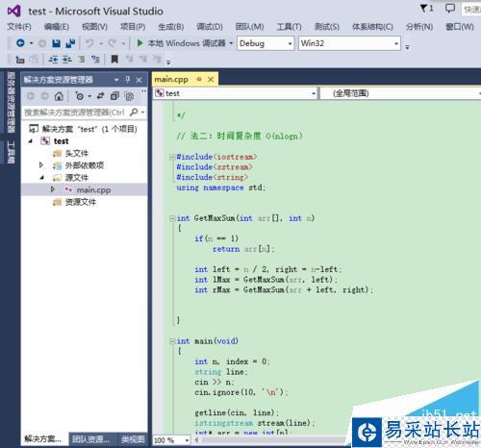
Task: Open the 视图(V) menu
Action: click(x=94, y=27)
